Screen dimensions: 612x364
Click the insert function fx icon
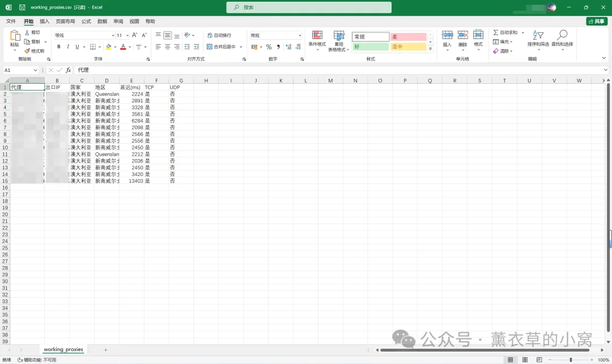(69, 70)
